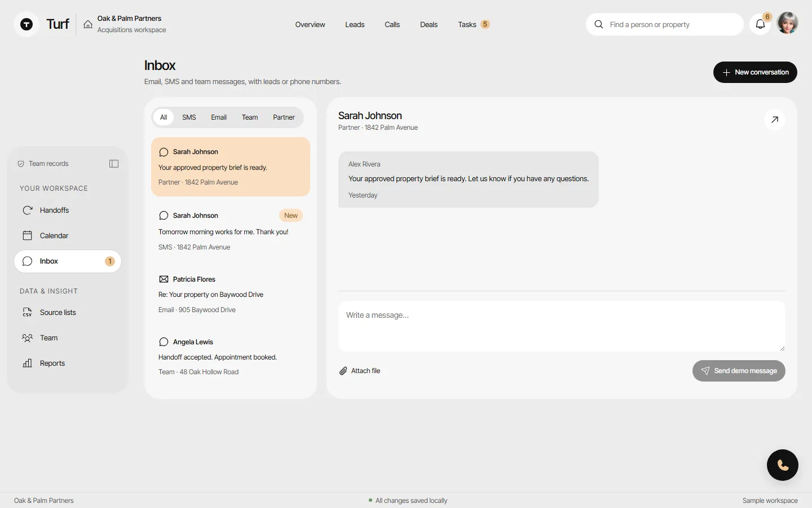
Task: Click Send demo message button
Action: point(739,371)
